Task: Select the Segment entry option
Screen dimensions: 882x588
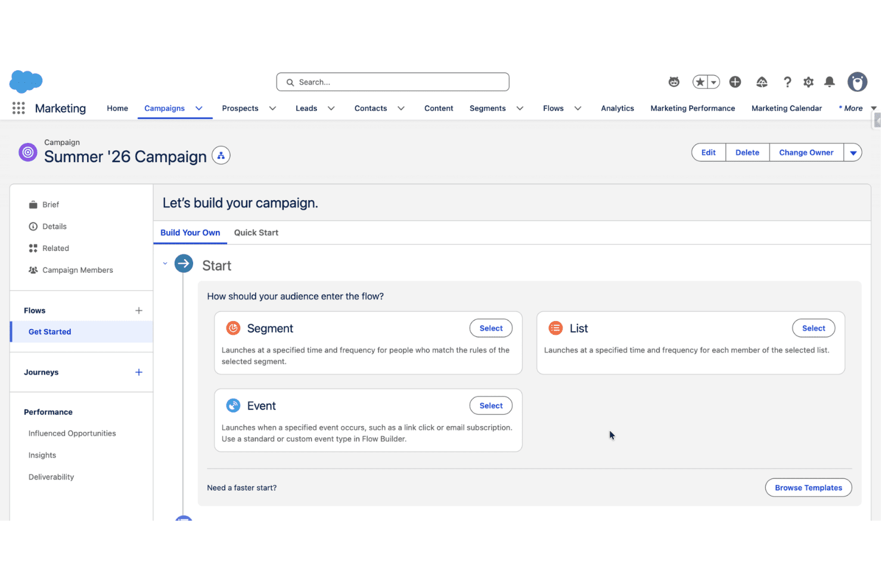Action: click(x=491, y=328)
